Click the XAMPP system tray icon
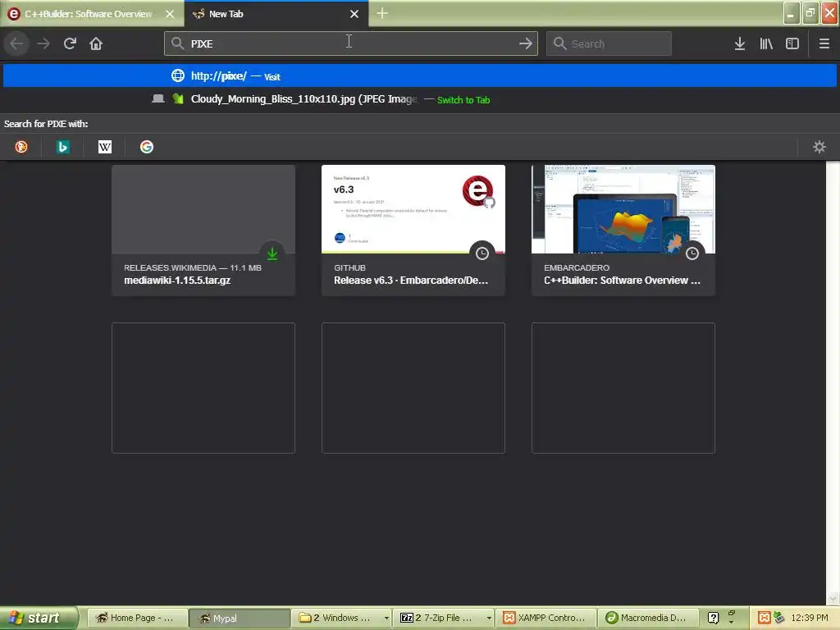 coord(765,618)
